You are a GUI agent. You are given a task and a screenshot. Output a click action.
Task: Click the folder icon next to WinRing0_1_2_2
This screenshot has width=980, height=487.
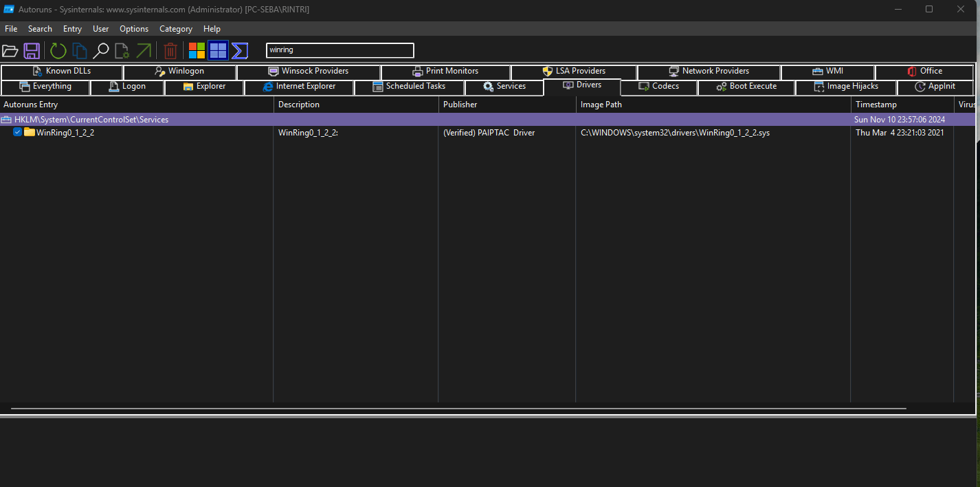click(x=30, y=132)
